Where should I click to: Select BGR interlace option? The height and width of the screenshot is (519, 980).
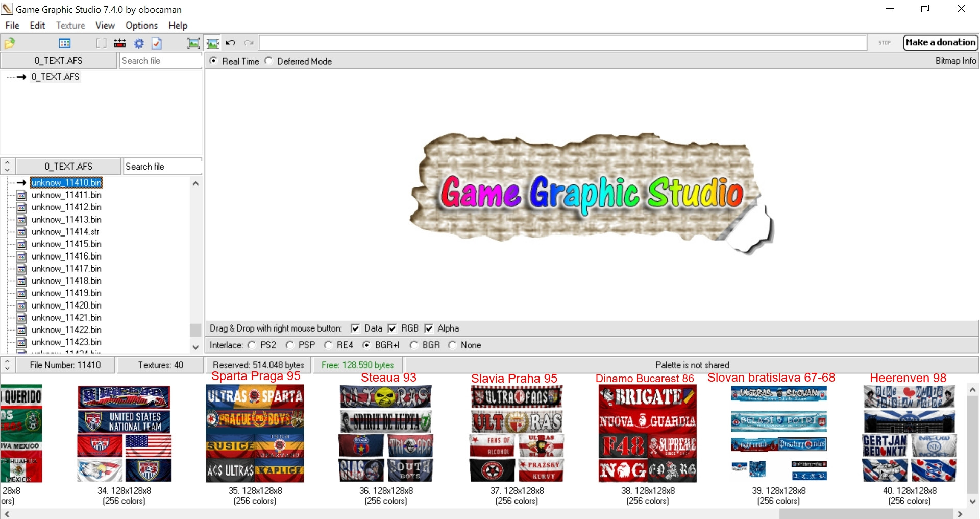[414, 345]
